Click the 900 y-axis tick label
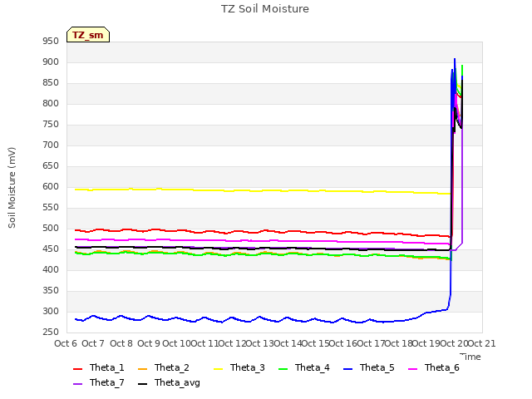The image size is (532, 399). (x=51, y=62)
